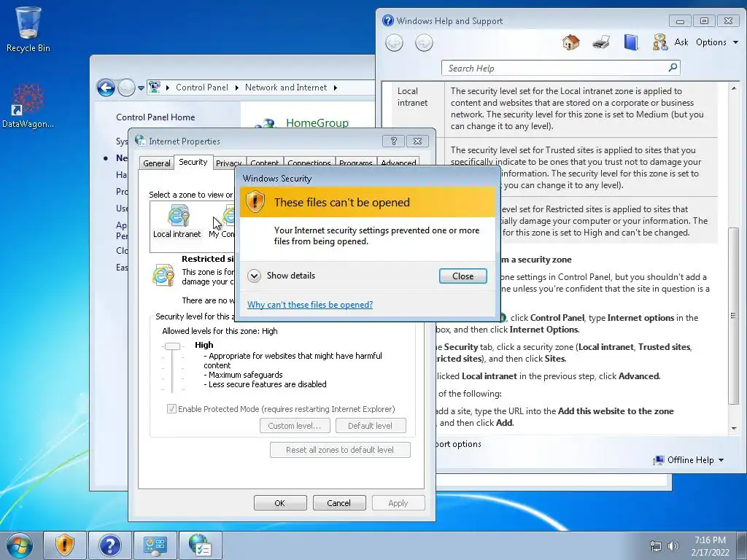Click the Control Panel address bar icon
747x560 pixels.
pos(155,87)
